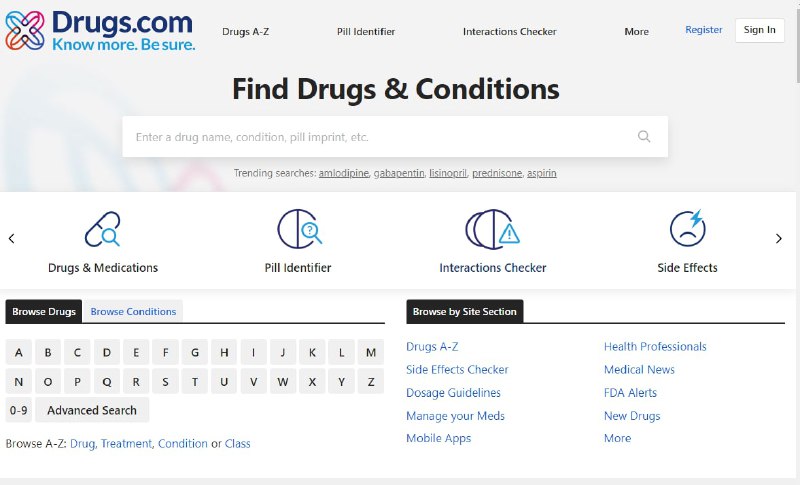The height and width of the screenshot is (485, 800).
Task: Open the Side Effects face icon
Action: coord(688,228)
